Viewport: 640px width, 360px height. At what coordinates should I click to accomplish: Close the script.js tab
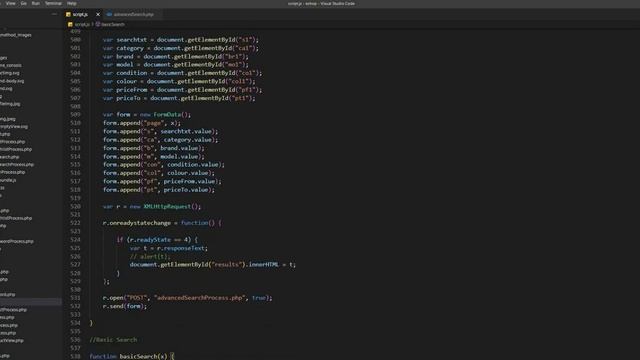pyautogui.click(x=98, y=14)
